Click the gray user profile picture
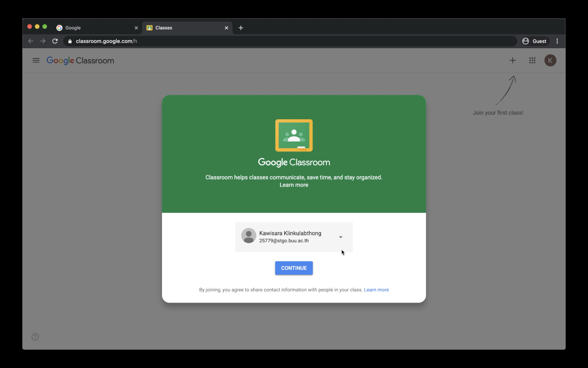 [x=248, y=236]
